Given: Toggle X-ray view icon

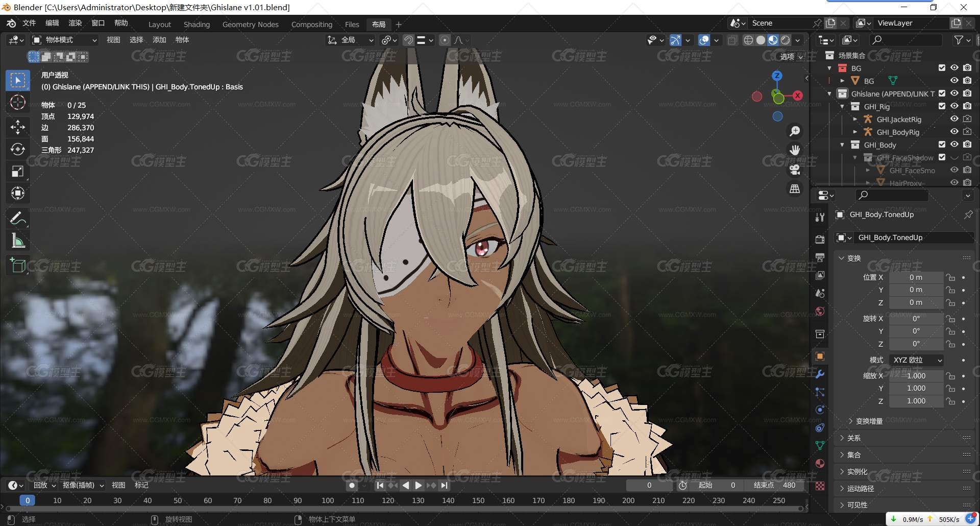Looking at the screenshot, I should 732,40.
